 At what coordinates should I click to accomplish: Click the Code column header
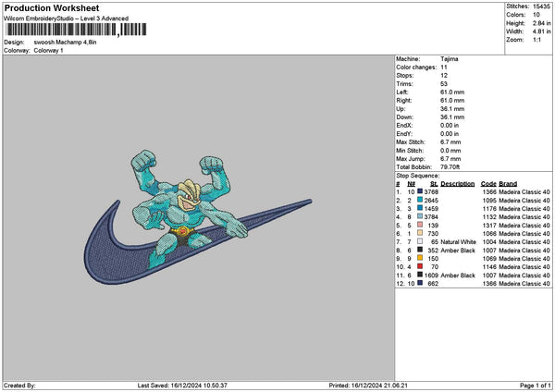pos(488,184)
